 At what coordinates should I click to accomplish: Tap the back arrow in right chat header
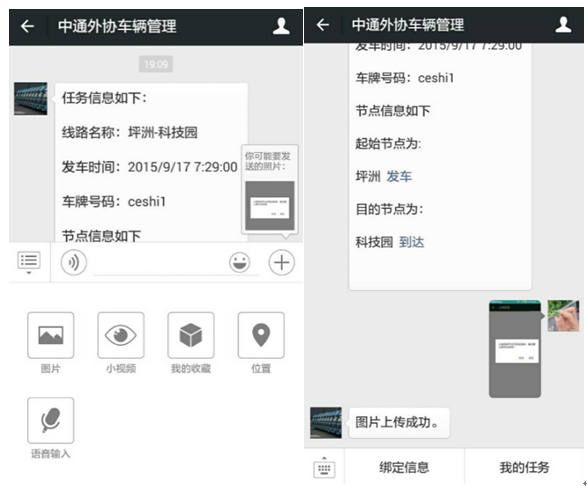pos(323,25)
